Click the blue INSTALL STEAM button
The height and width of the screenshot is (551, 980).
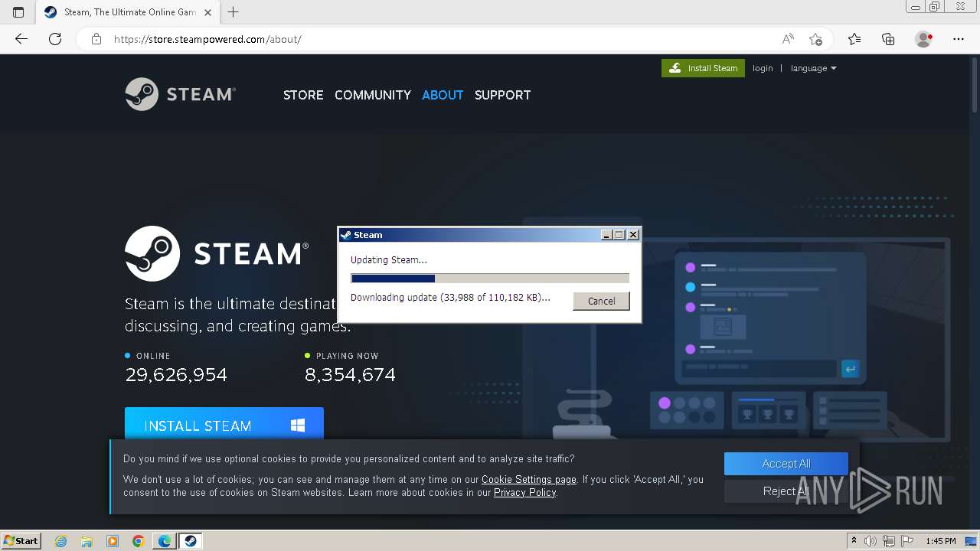[x=224, y=424]
